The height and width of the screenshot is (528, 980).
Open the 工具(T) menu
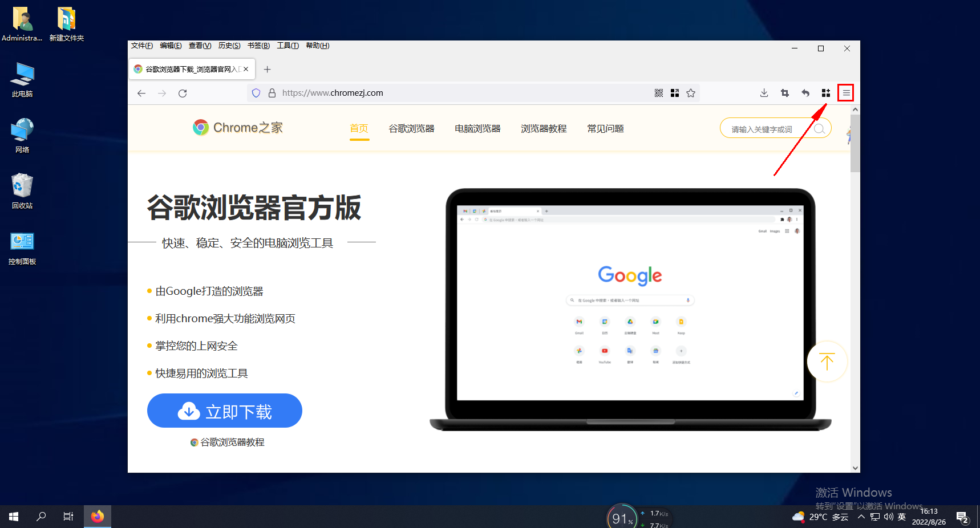click(x=288, y=46)
